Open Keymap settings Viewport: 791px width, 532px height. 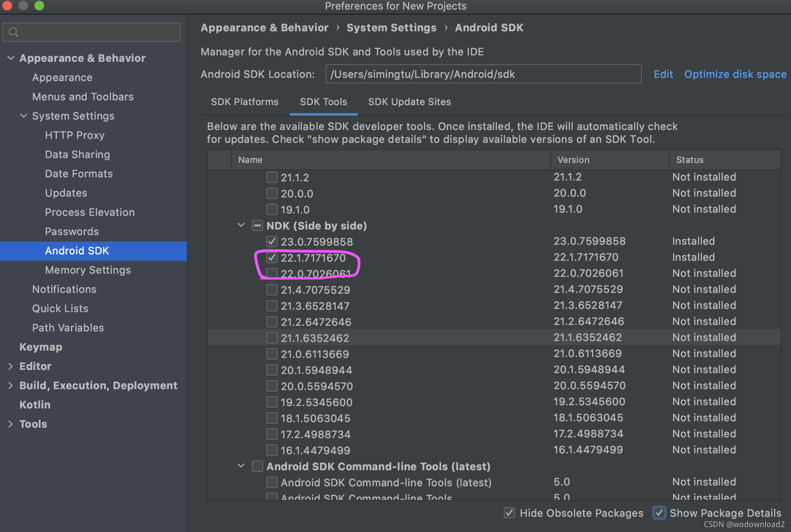point(41,347)
